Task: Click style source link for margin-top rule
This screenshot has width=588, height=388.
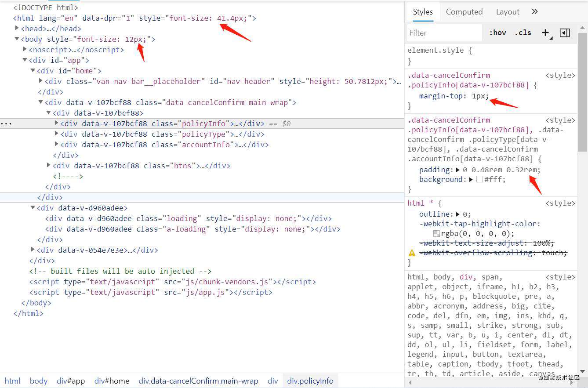Action: 560,75
